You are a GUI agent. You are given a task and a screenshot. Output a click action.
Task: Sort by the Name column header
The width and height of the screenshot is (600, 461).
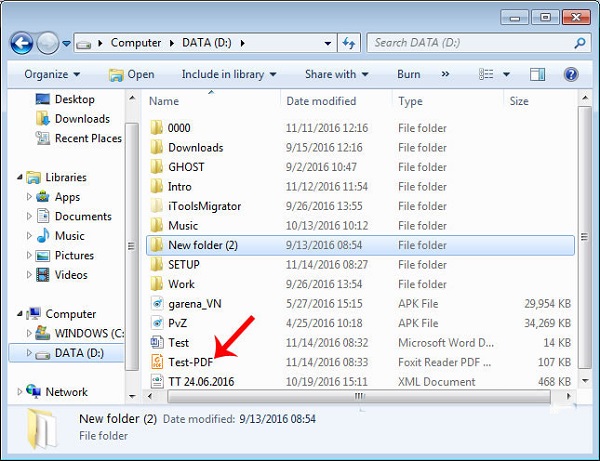point(164,101)
